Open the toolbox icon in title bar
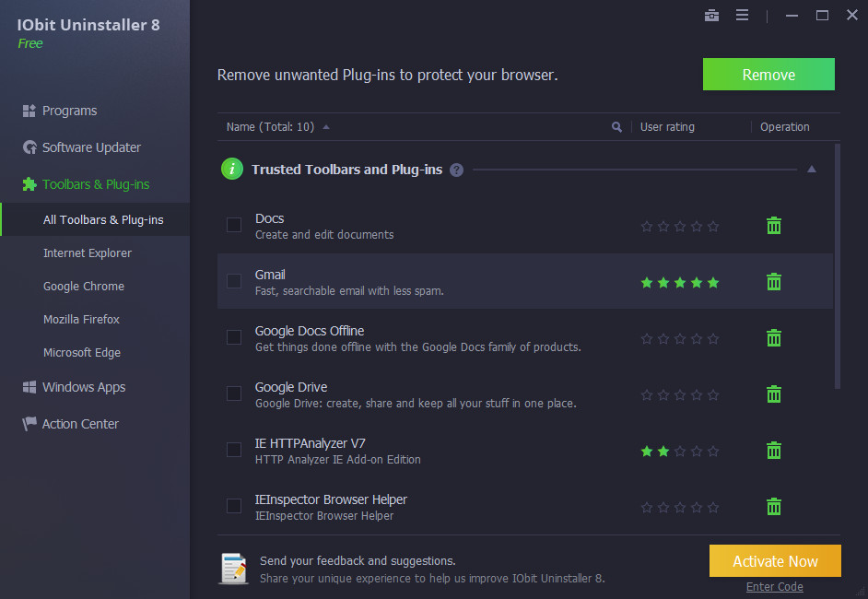Viewport: 868px width, 599px height. tap(711, 15)
